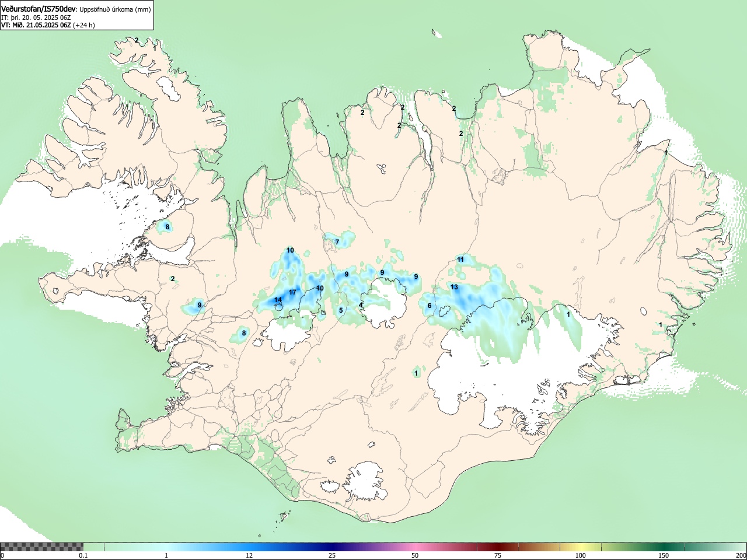Click the precipitation value "5" on the map
Screen dimensions: 747x560
(341, 310)
